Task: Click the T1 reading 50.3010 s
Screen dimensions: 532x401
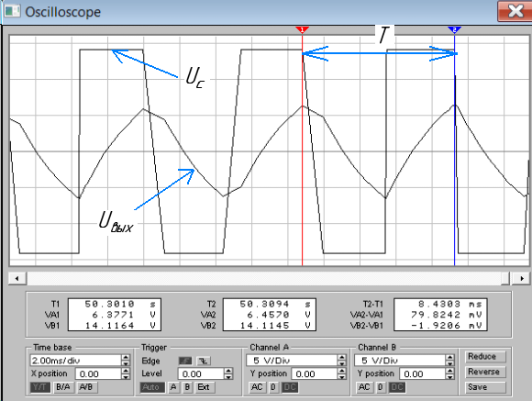Action: pyautogui.click(x=120, y=304)
